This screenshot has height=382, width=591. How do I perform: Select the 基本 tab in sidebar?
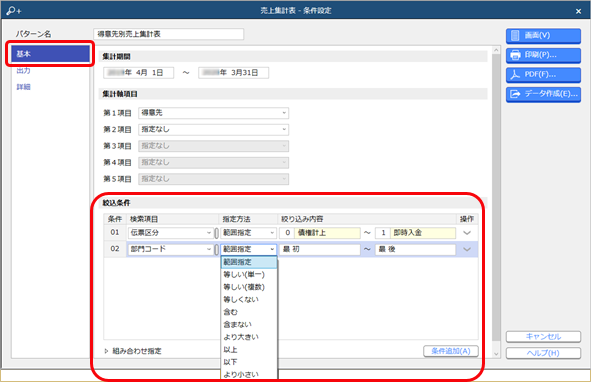50,54
